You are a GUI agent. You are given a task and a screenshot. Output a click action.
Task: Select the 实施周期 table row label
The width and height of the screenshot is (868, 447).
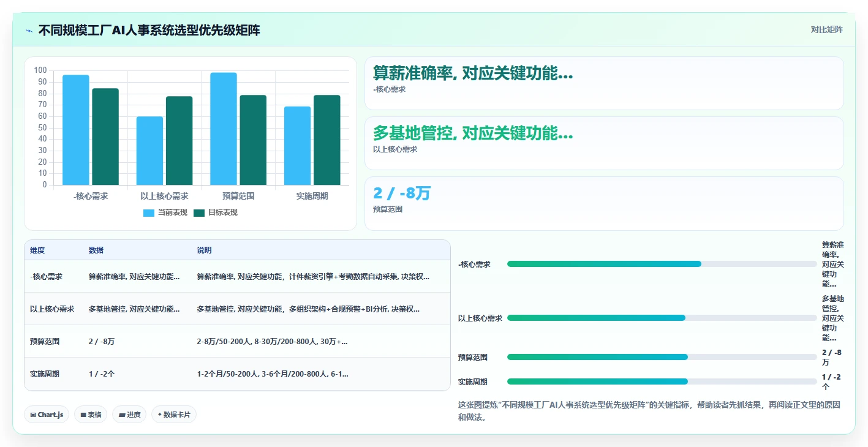point(45,374)
